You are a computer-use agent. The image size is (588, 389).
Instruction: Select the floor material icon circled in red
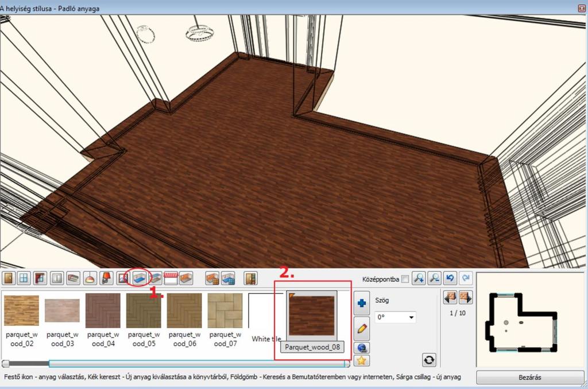139,278
